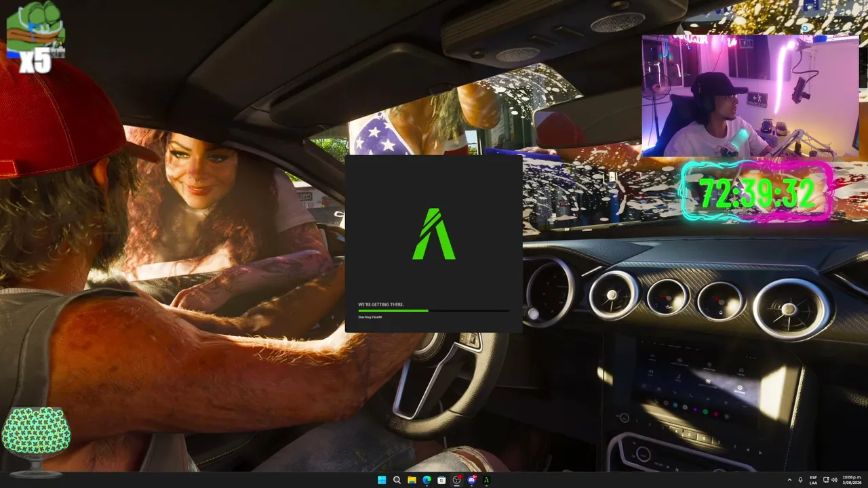Open the network tray icon
Screen dimensions: 868x488
[825, 480]
